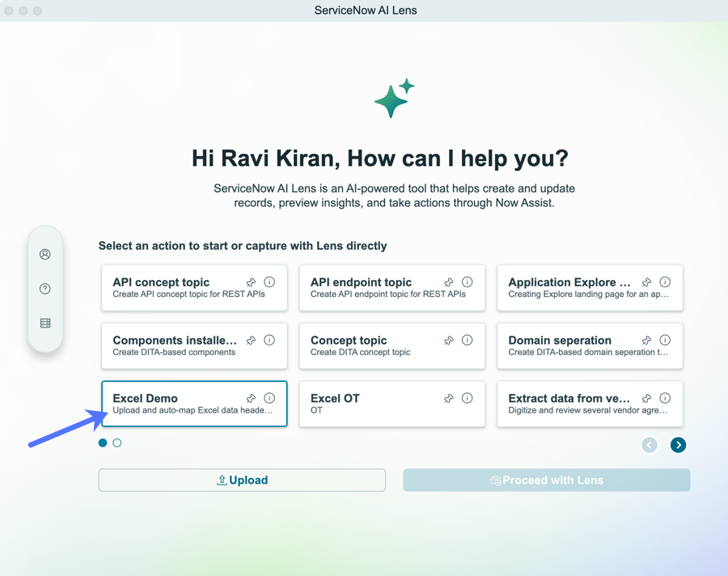Pin the API concept topic card
Screen dimensions: 728x576
[252, 282]
